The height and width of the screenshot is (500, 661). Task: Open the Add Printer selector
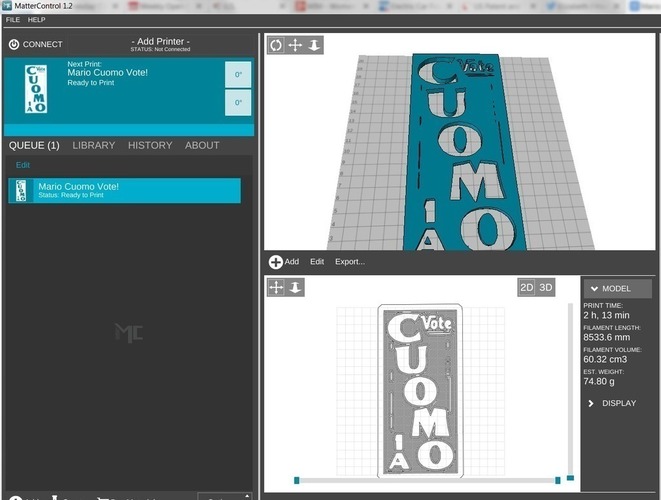point(161,44)
